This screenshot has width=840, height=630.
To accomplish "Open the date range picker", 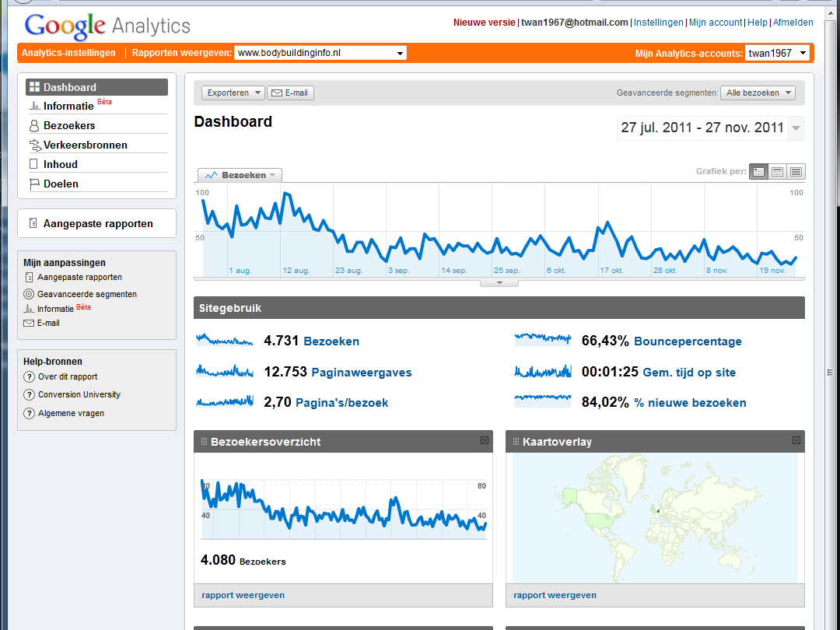I will 711,128.
